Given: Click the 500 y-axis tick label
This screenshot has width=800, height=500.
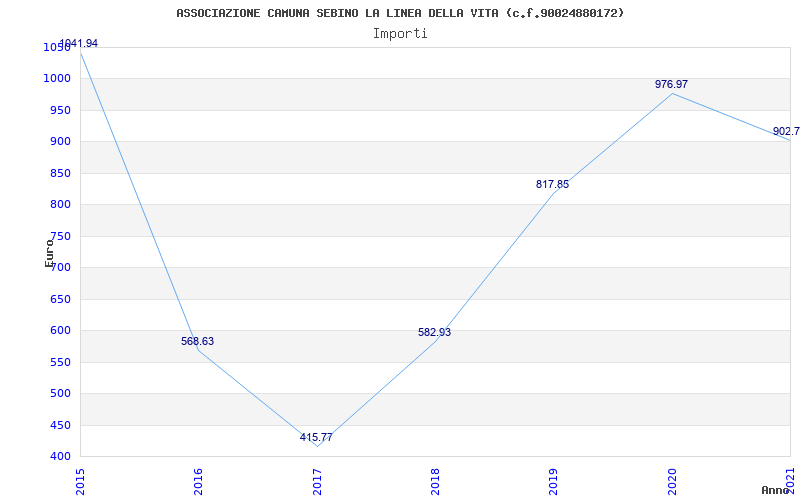Looking at the screenshot, I should tap(60, 393).
